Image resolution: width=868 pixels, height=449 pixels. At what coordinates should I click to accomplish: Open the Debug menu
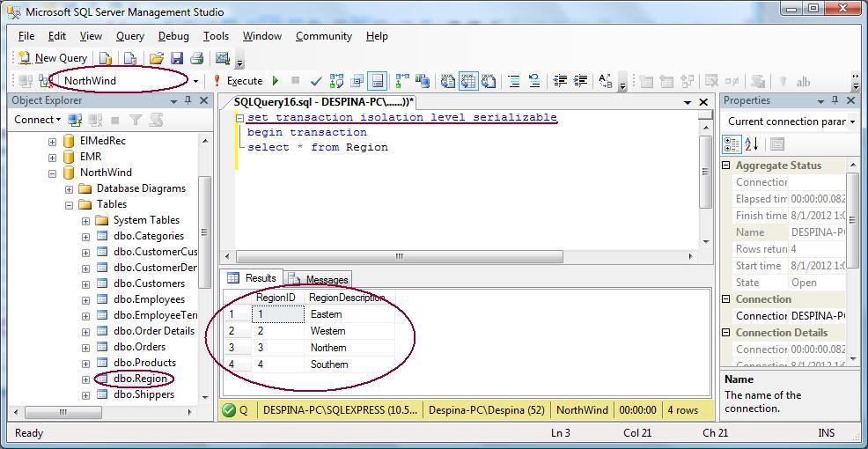click(x=173, y=36)
